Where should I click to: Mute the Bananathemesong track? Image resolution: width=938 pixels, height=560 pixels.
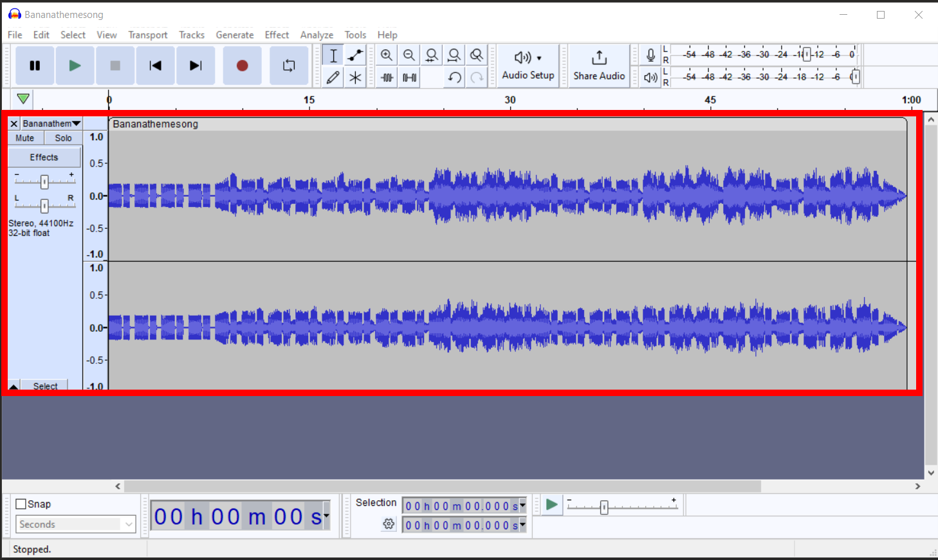pos(25,137)
